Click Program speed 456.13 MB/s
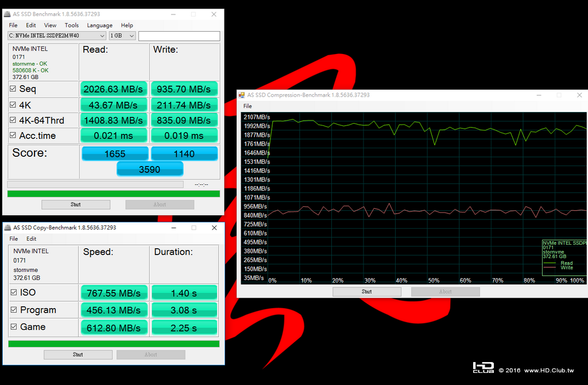The height and width of the screenshot is (385, 588). (114, 310)
